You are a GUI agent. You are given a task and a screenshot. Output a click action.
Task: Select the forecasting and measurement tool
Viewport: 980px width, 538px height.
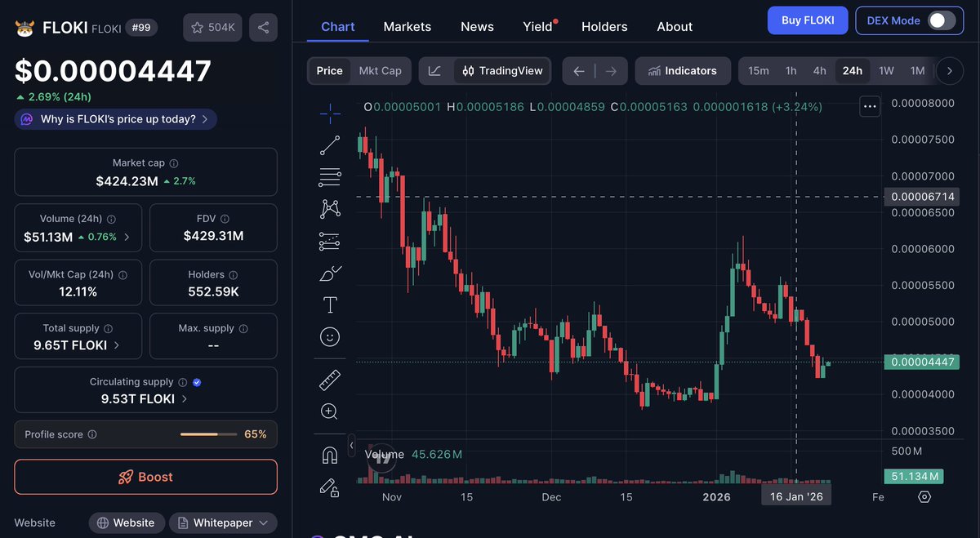click(330, 241)
